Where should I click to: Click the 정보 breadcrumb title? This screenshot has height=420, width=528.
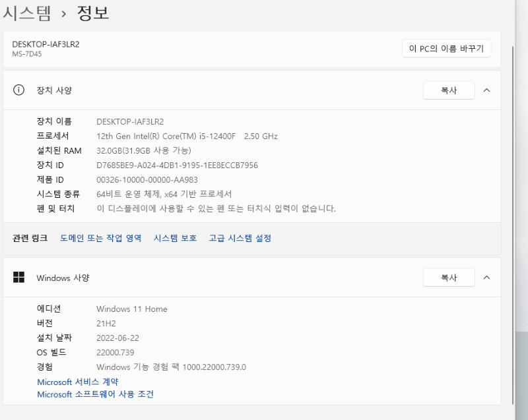[93, 13]
